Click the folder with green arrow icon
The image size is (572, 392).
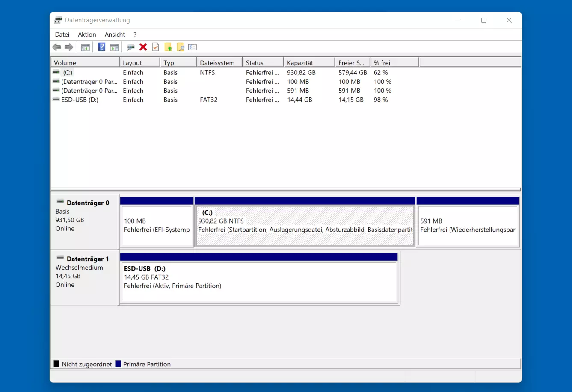click(168, 47)
